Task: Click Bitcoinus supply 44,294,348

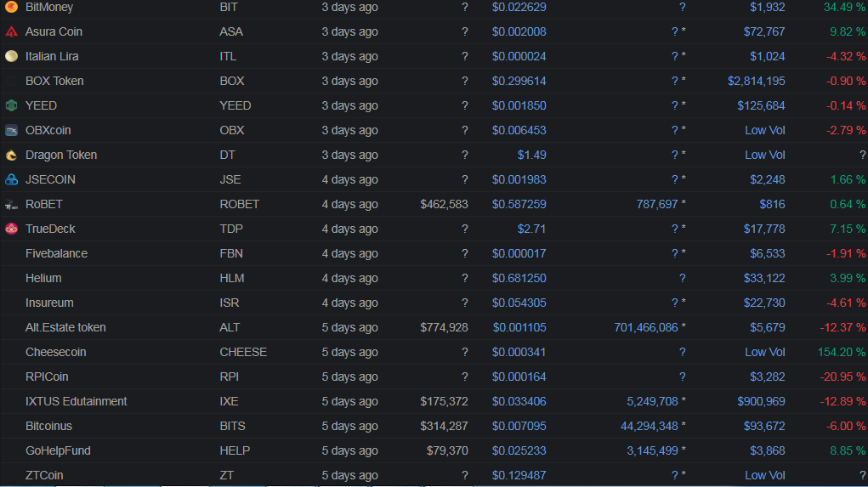Action: pos(650,426)
